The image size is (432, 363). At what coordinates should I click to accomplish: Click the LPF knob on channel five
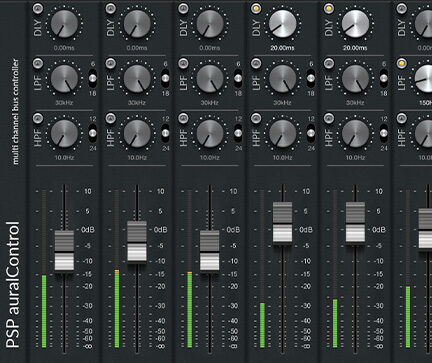pos(355,78)
